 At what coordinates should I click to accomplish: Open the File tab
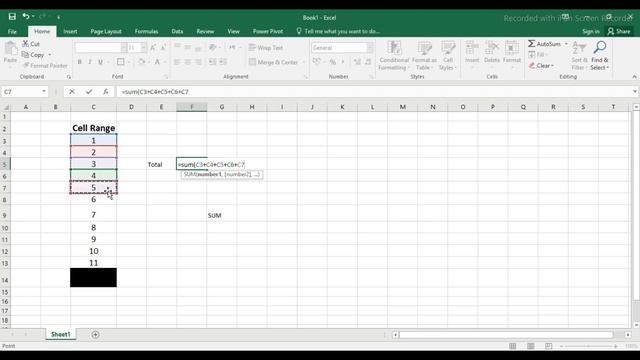click(x=12, y=31)
